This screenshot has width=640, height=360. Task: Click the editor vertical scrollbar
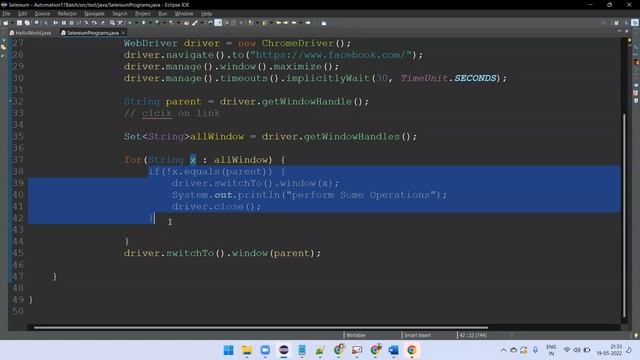[624, 215]
